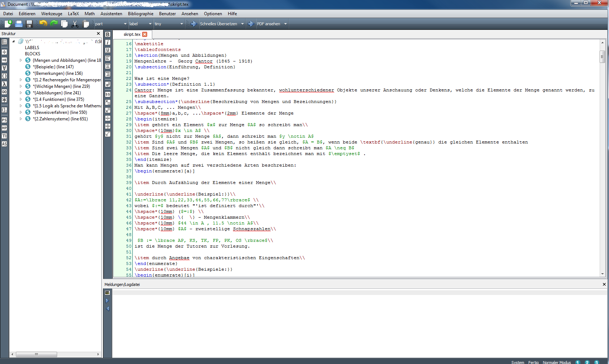Viewport: 609px width, 364px height.
Task: Toggle status bar button 1
Action: (578, 362)
